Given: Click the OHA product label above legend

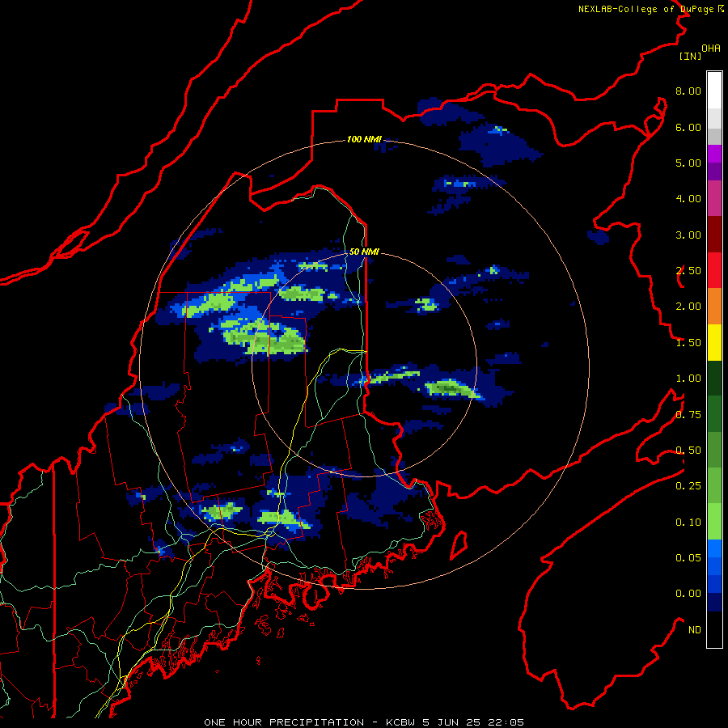Looking at the screenshot, I should [x=711, y=48].
